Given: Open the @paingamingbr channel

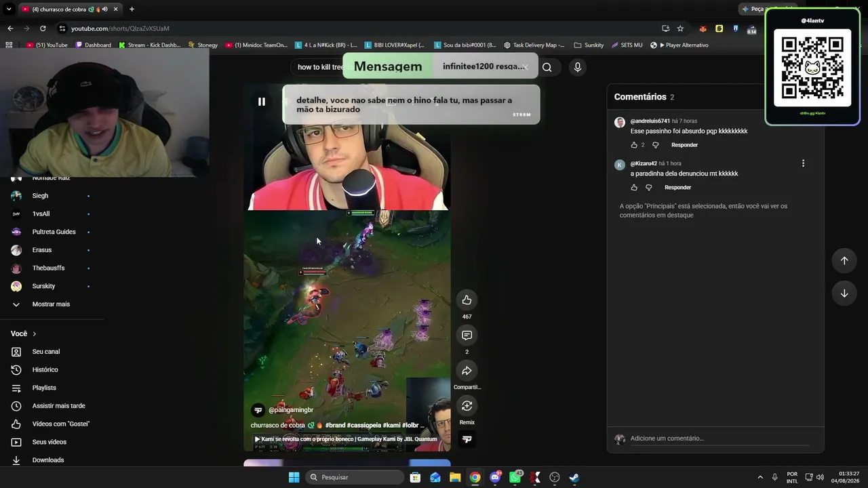Looking at the screenshot, I should point(291,410).
